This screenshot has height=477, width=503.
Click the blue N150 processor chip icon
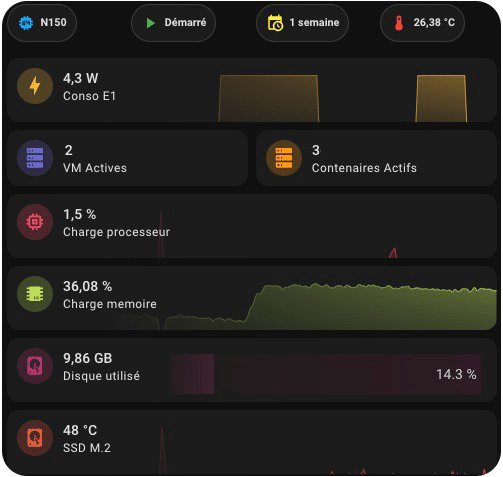[x=26, y=23]
